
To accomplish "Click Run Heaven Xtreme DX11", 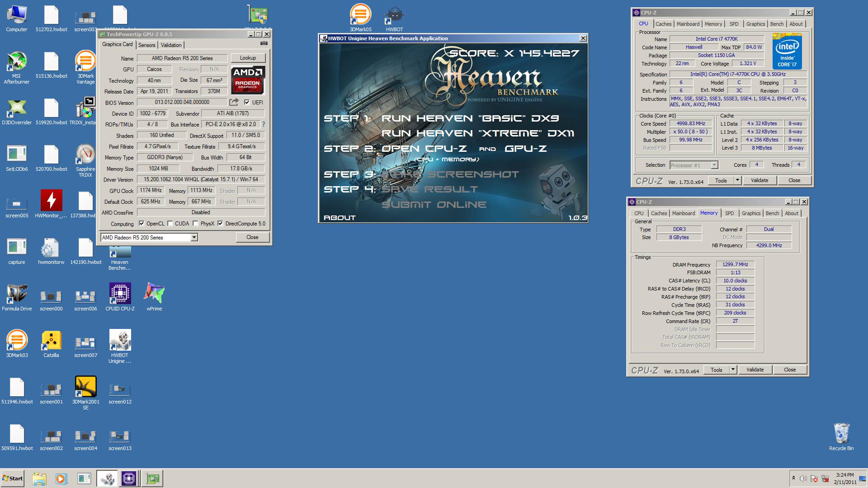I will click(478, 133).
